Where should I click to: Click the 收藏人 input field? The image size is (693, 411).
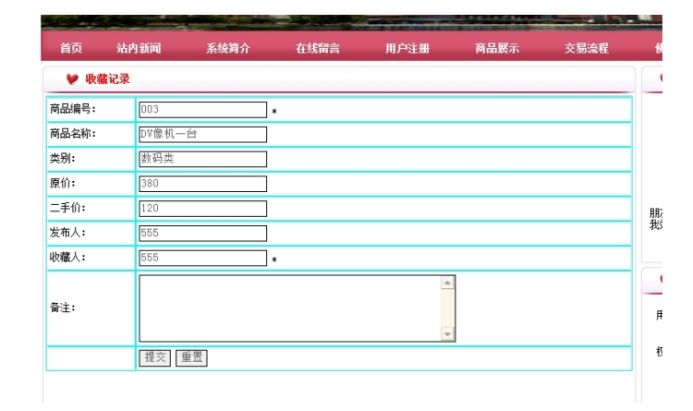pyautogui.click(x=203, y=258)
